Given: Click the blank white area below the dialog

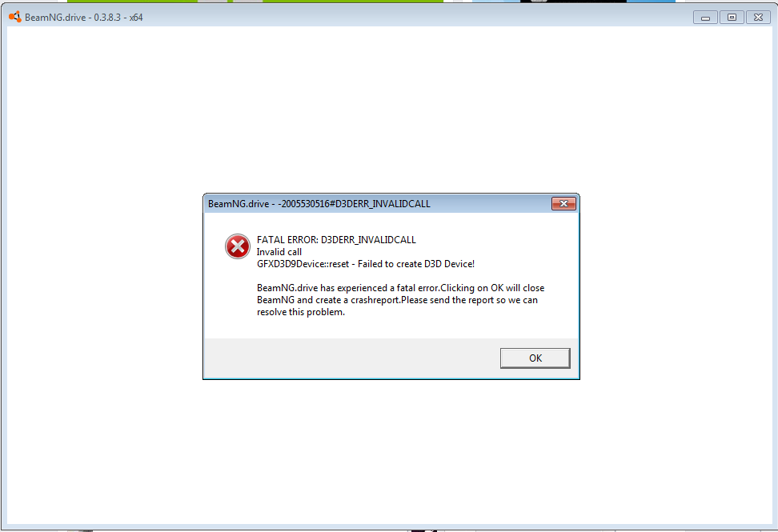Looking at the screenshot, I should click(390, 451).
